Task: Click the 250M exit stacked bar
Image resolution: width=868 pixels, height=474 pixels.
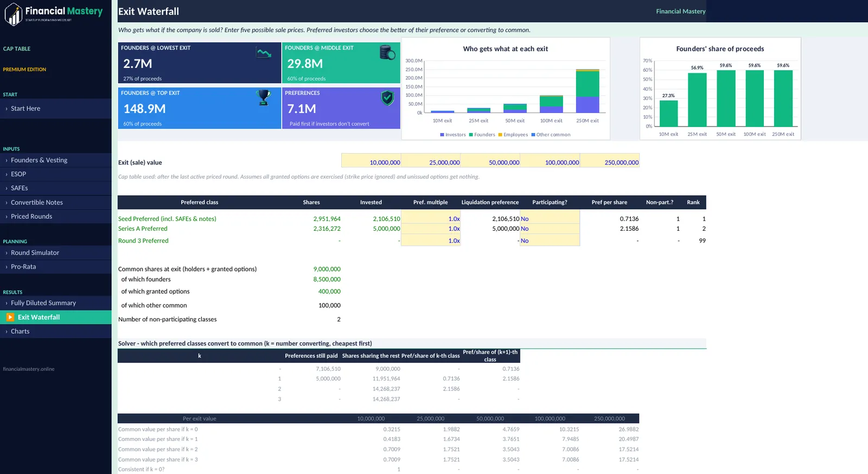Action: 588,91
